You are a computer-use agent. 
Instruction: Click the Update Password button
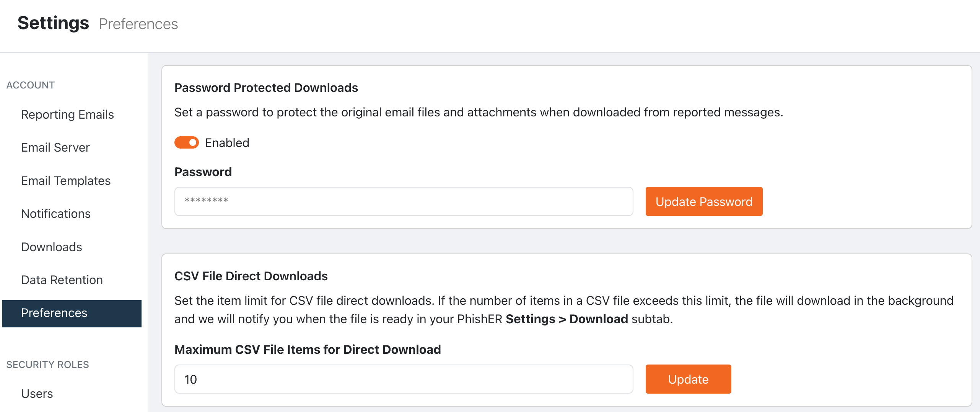pos(703,201)
